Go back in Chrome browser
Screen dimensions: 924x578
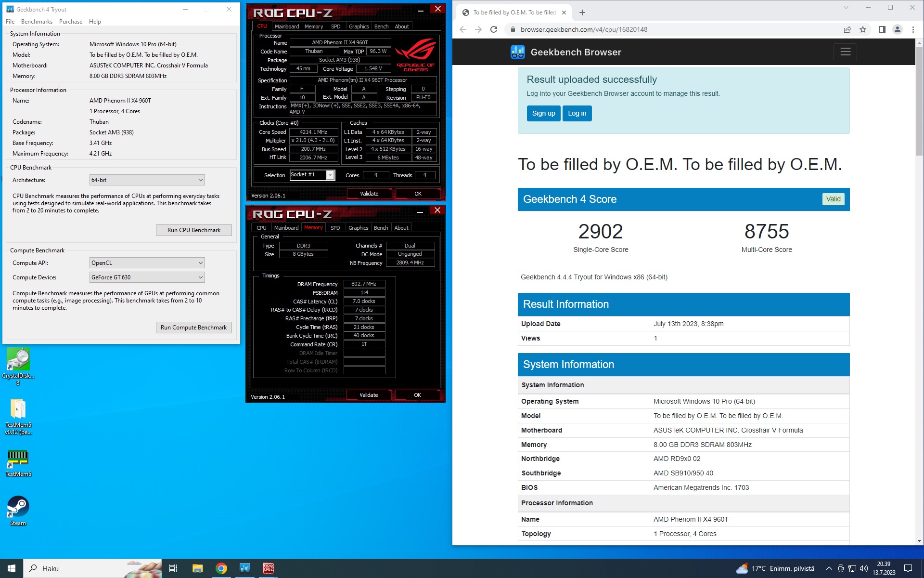click(x=463, y=29)
